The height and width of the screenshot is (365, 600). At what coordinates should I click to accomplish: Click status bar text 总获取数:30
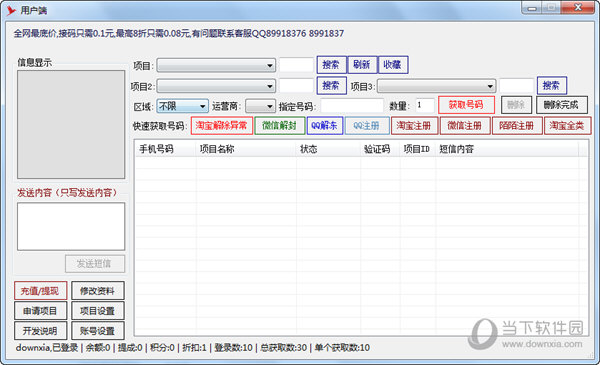(284, 348)
